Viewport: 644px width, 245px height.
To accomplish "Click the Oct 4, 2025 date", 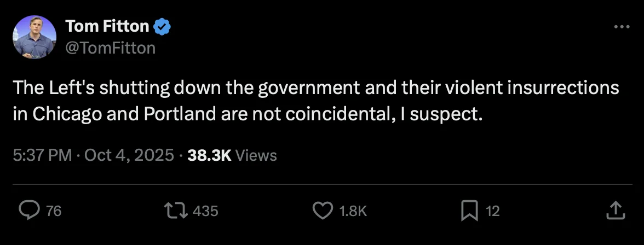I will point(128,155).
